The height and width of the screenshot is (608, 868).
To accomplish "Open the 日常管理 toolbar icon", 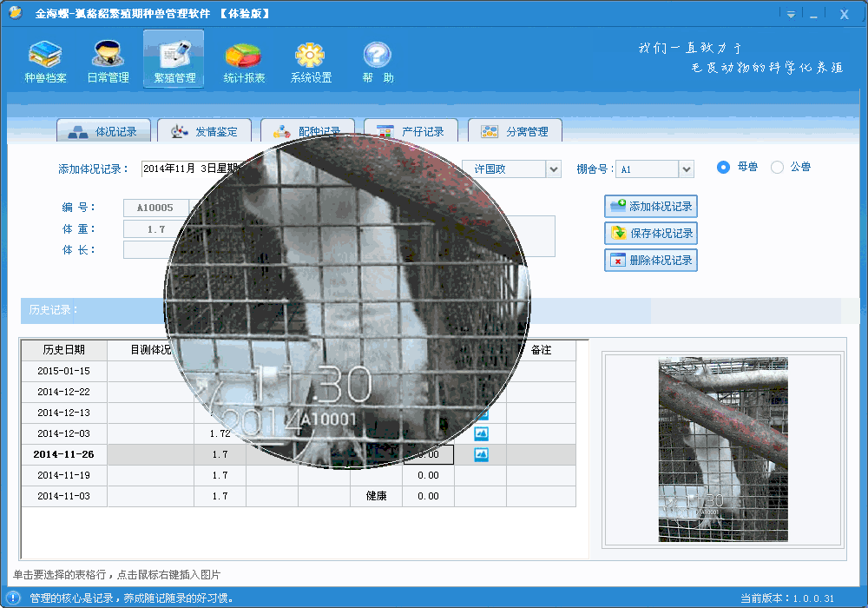I will click(108, 61).
